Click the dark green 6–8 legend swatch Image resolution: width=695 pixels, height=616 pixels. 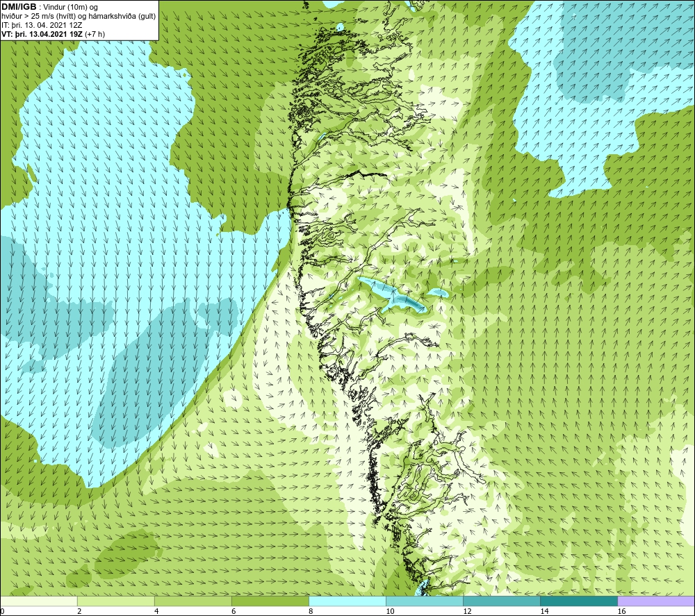tap(270, 601)
